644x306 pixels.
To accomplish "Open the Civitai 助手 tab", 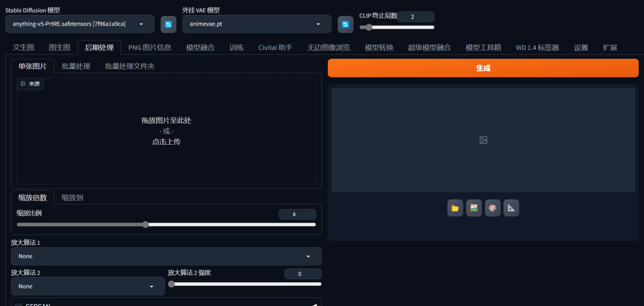I will 275,48.
